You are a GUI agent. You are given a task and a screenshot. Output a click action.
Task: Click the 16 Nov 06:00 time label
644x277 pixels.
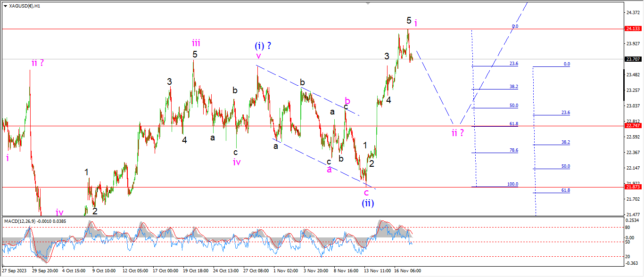408,271
